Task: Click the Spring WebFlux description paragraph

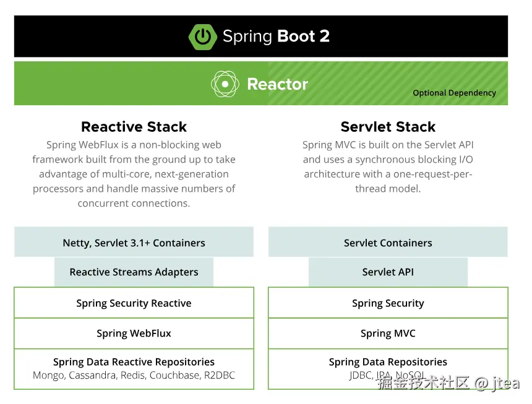Action: coord(134,174)
